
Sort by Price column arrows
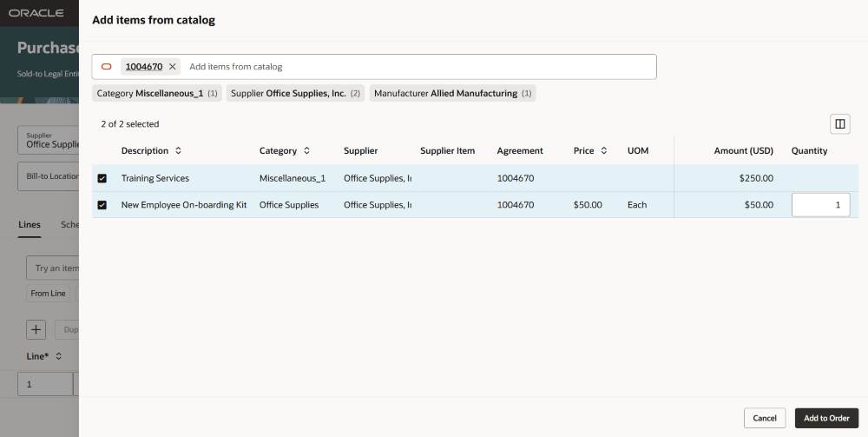tap(604, 150)
